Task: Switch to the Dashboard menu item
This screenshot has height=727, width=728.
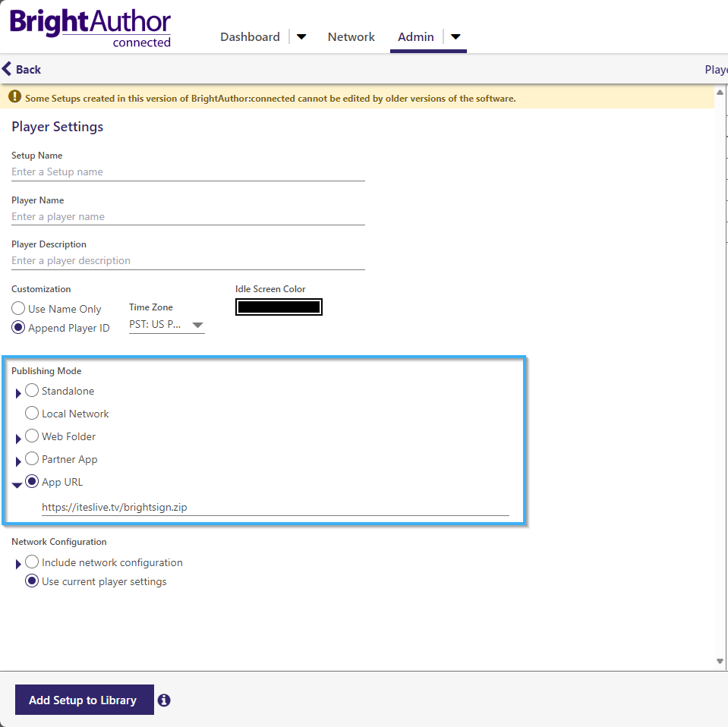Action: pyautogui.click(x=250, y=36)
